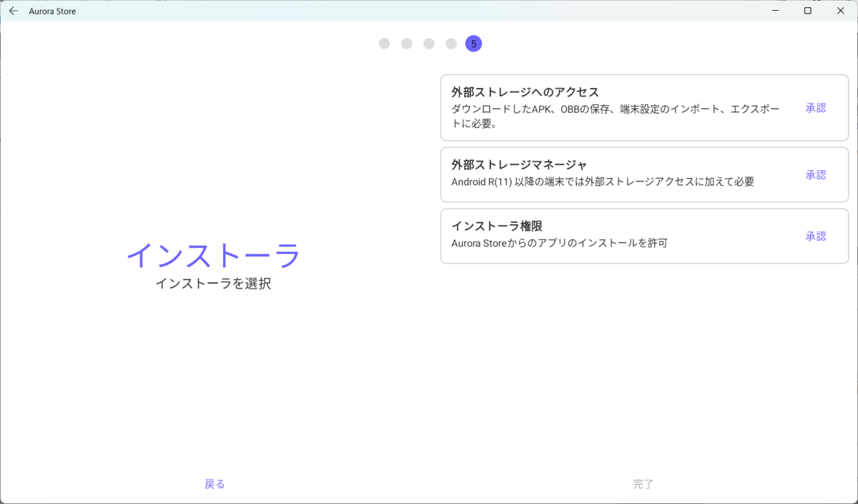Click the 戻る button at the bottom
The height and width of the screenshot is (504, 858).
214,484
